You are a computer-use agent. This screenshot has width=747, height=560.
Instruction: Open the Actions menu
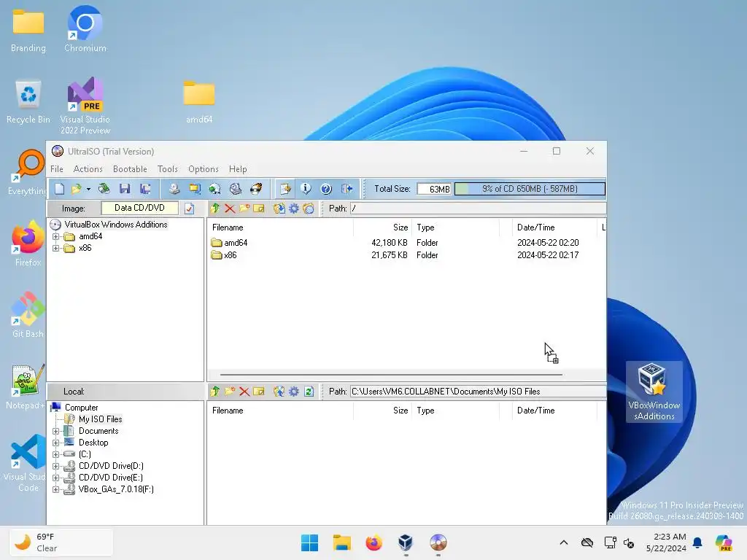[x=88, y=169]
